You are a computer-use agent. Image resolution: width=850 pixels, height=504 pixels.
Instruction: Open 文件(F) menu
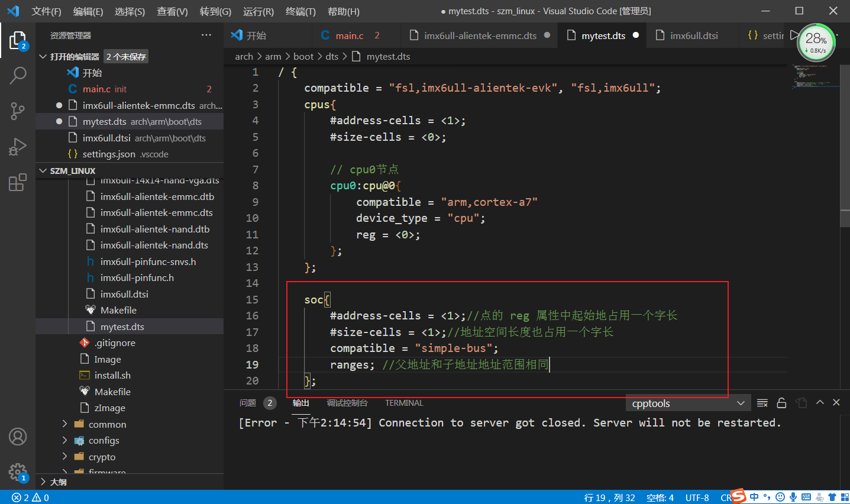pos(47,11)
